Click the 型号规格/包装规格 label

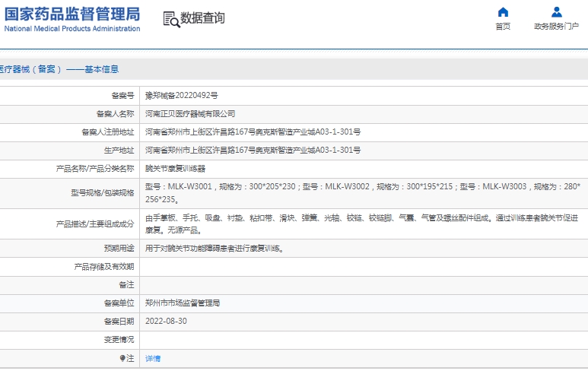pos(103,193)
